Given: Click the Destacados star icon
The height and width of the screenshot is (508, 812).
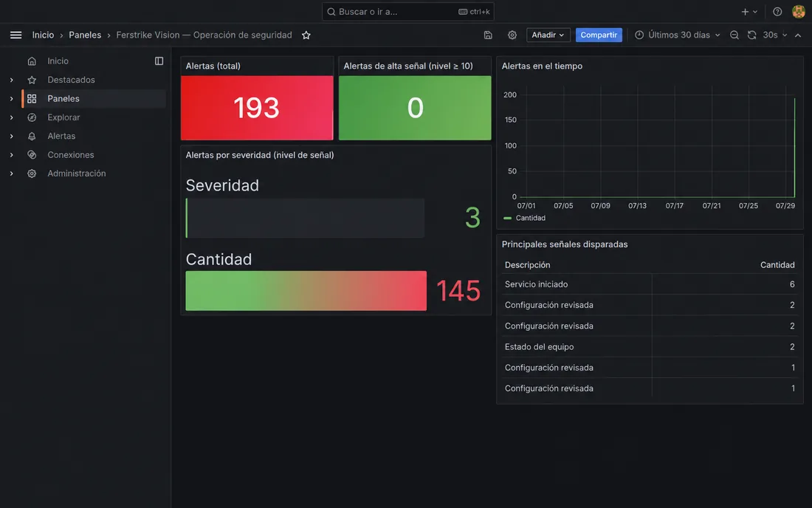Looking at the screenshot, I should coord(32,80).
